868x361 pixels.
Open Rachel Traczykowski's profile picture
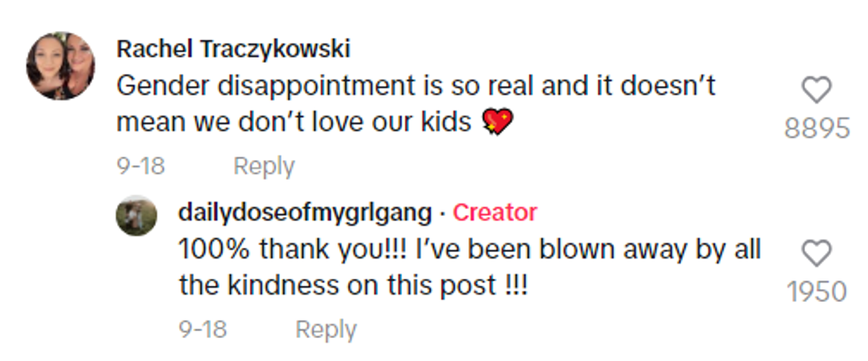click(x=60, y=65)
